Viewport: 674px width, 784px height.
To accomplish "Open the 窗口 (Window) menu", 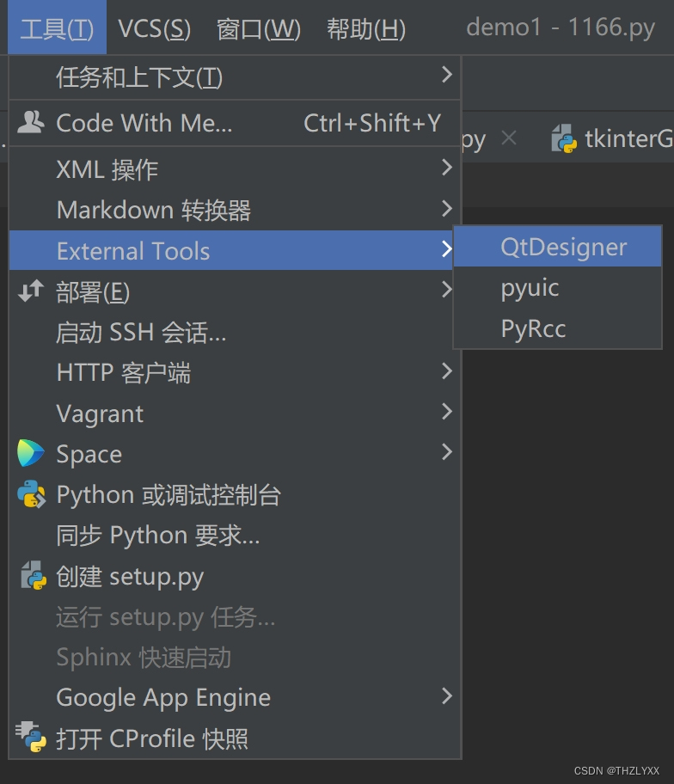I will pyautogui.click(x=259, y=29).
